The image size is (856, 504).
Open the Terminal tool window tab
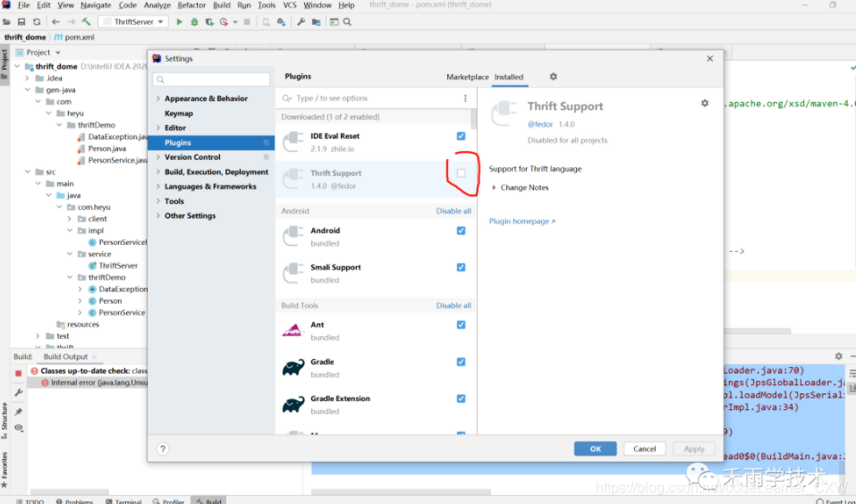[124, 500]
